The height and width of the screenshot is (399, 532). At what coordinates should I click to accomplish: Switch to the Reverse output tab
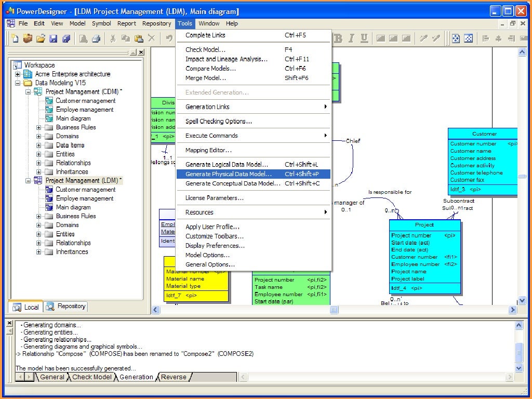click(174, 377)
